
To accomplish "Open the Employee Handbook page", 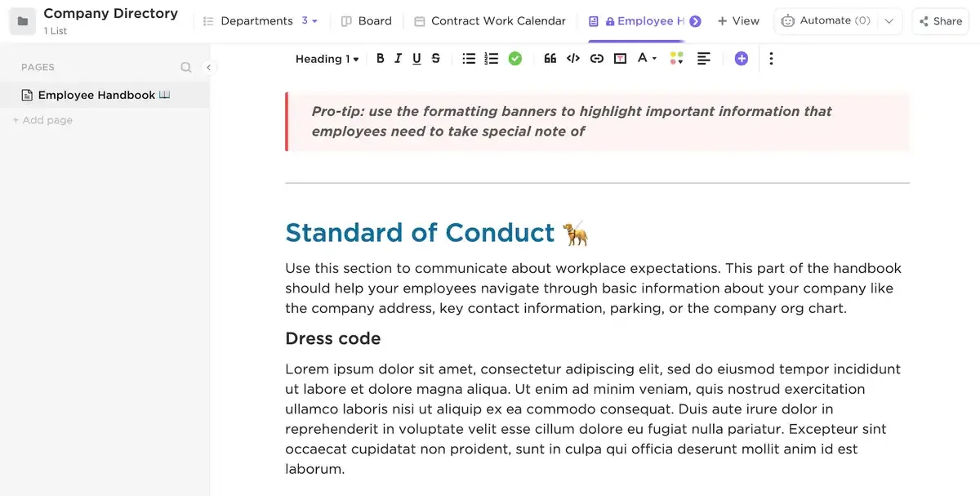I will point(105,95).
